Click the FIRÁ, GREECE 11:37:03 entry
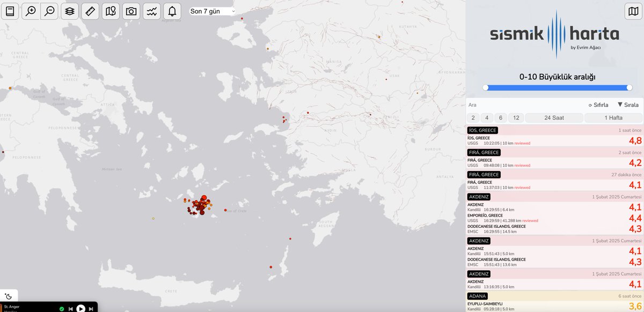644x312 pixels. pos(555,185)
